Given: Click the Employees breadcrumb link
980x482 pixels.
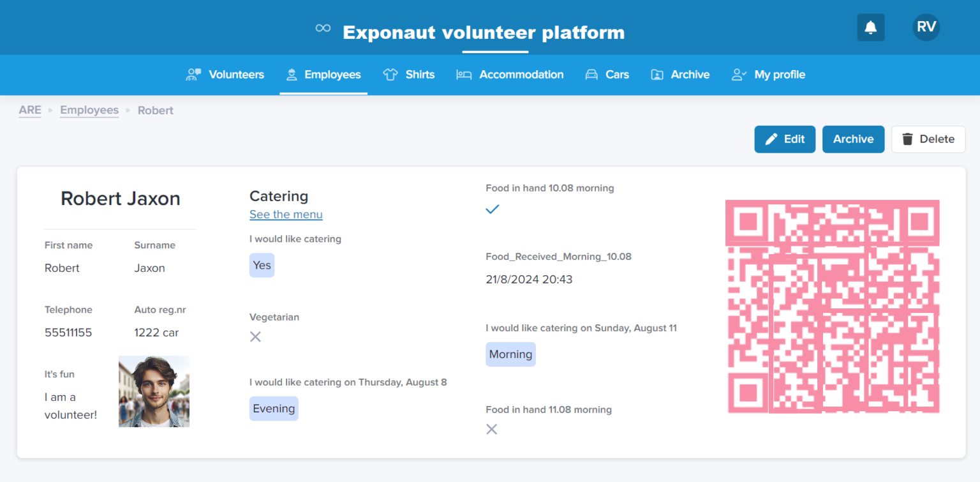Looking at the screenshot, I should (89, 110).
